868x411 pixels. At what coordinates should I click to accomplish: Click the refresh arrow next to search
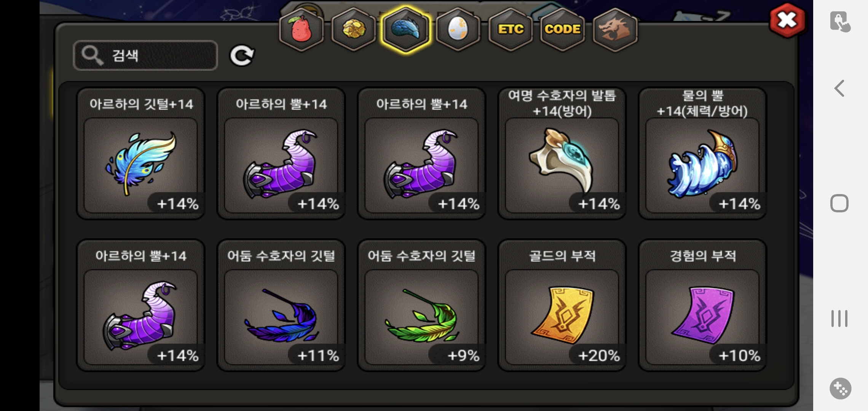coord(242,56)
